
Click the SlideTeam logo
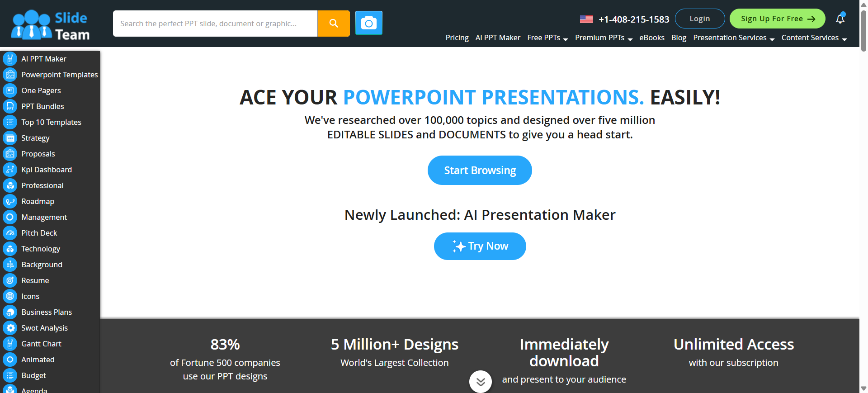pyautogui.click(x=50, y=25)
